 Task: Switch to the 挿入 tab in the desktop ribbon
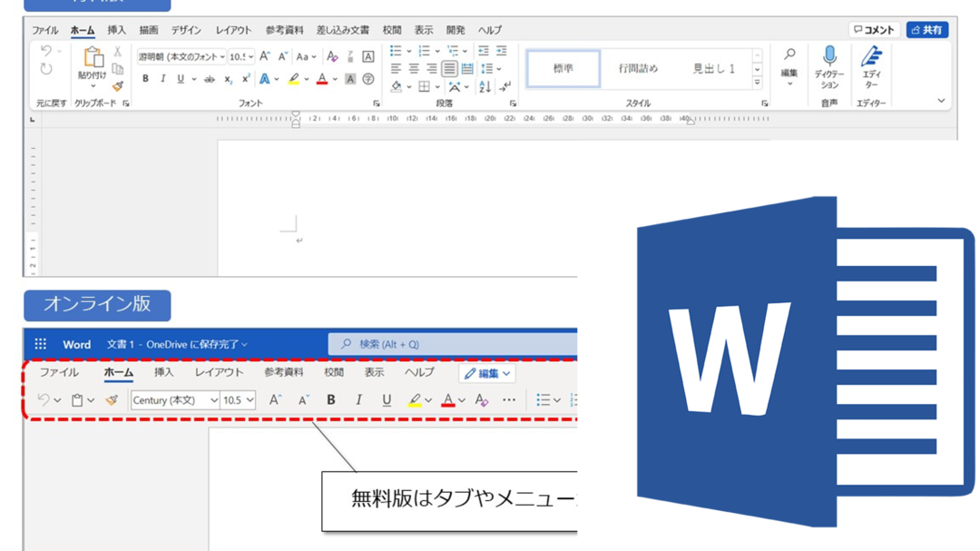point(115,29)
